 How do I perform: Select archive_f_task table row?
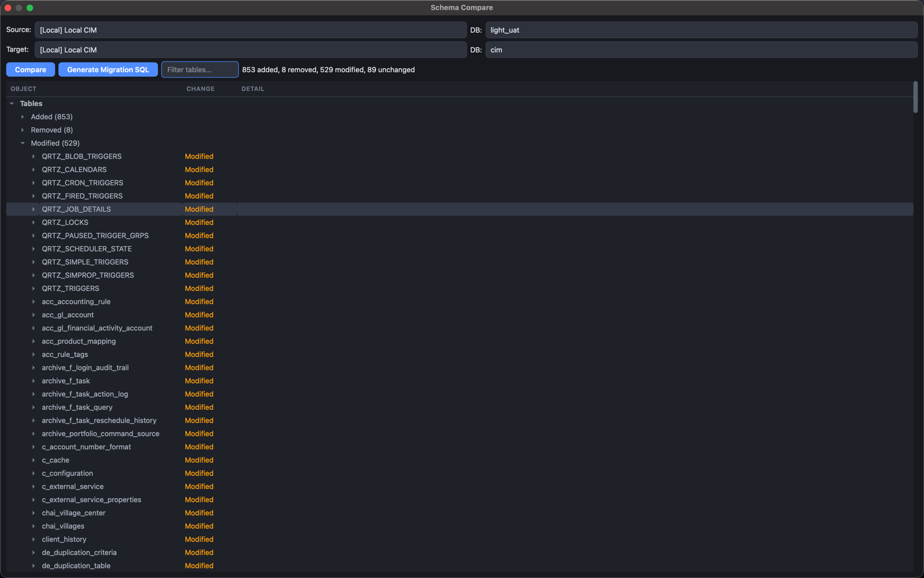[460, 381]
